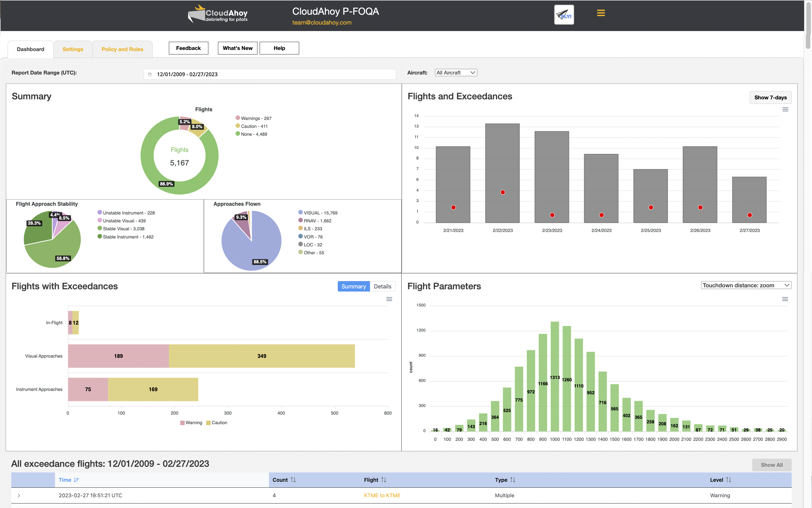
Task: Click the Help button
Action: click(279, 48)
